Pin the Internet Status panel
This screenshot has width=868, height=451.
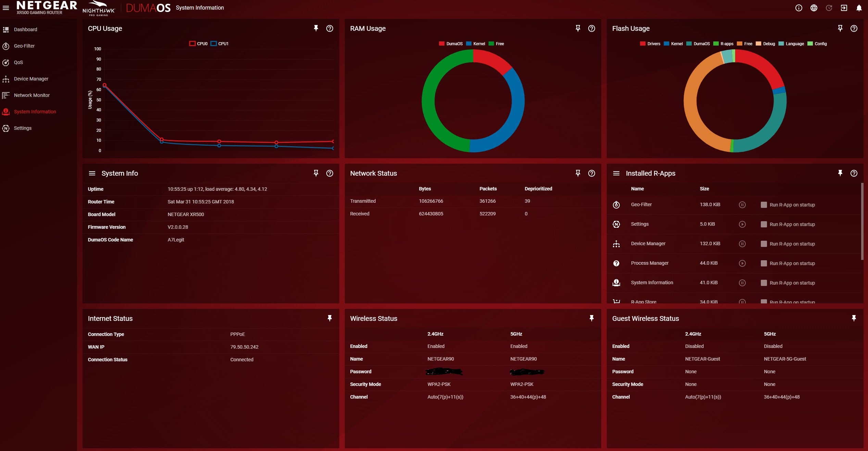[x=329, y=318]
